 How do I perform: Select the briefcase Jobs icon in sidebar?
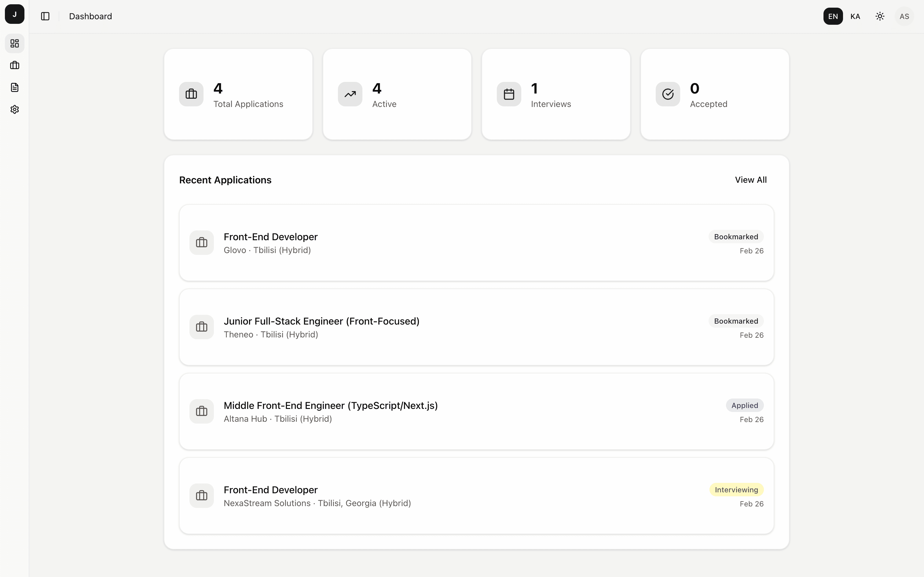click(14, 65)
